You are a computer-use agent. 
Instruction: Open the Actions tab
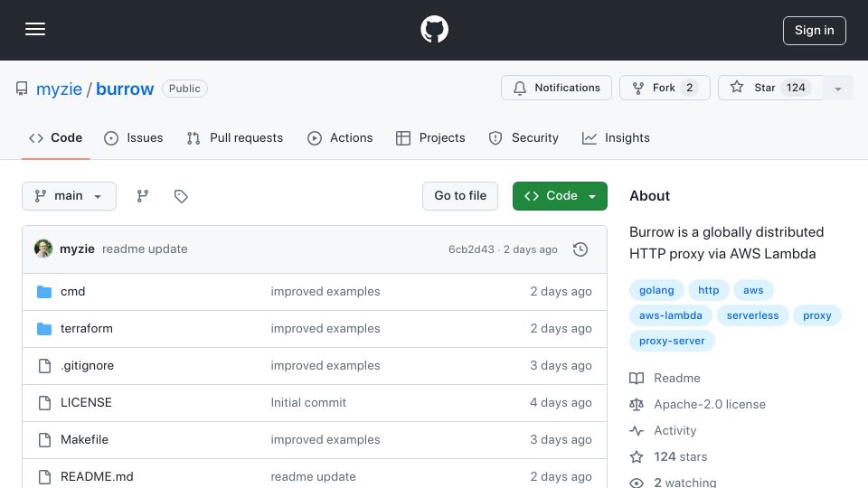[x=340, y=137]
